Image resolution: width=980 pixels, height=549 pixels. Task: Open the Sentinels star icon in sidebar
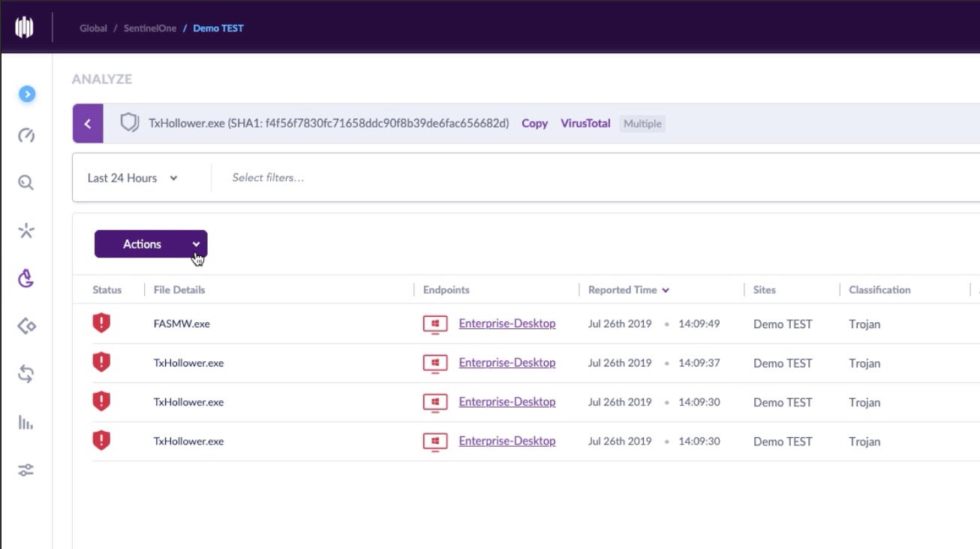[x=26, y=231]
